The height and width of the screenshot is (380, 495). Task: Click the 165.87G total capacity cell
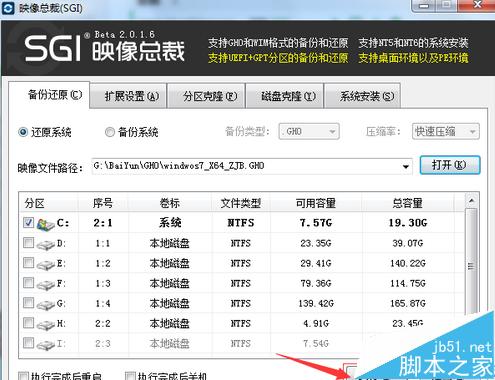pyautogui.click(x=408, y=303)
